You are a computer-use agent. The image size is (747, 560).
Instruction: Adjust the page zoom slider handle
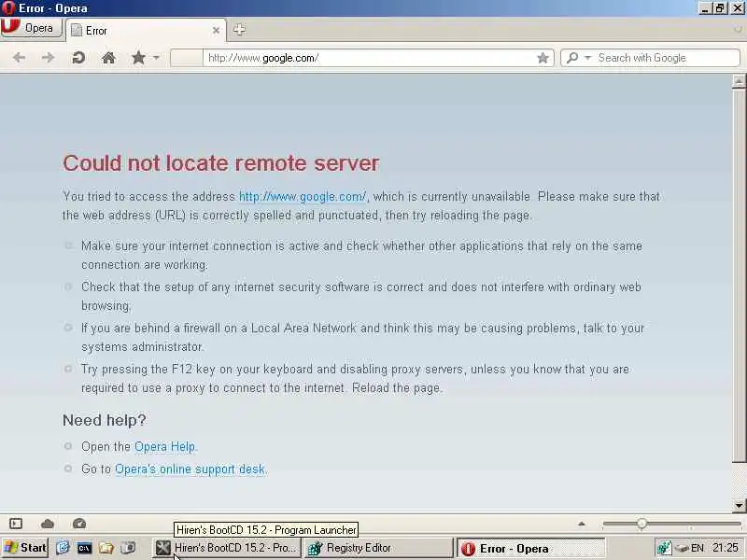click(641, 524)
